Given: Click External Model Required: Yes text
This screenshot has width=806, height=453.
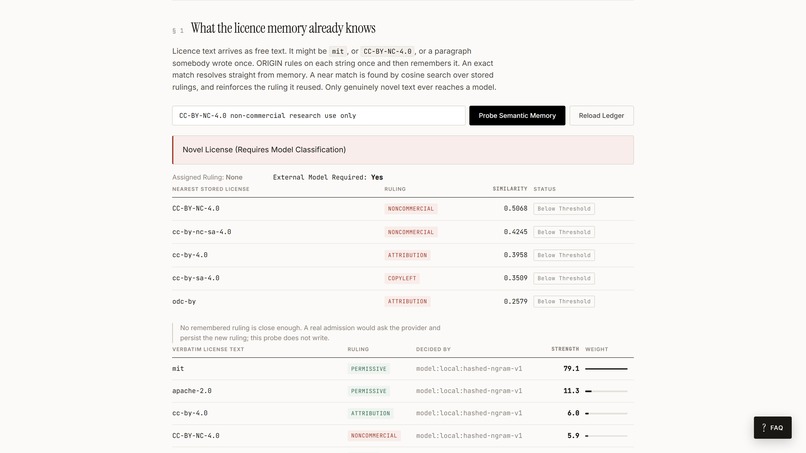Looking at the screenshot, I should tap(328, 177).
